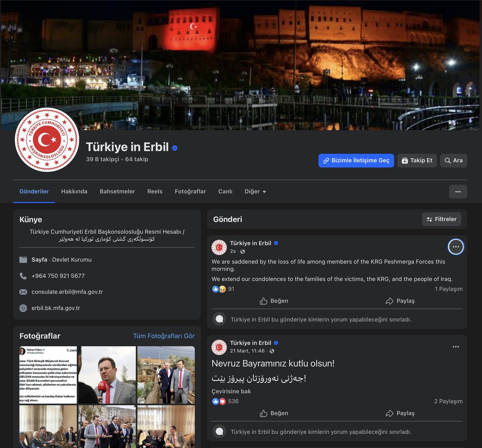The height and width of the screenshot is (448, 482).
Task: Click the Paylaş share arrow on the Nevruz post
Action: (x=389, y=413)
